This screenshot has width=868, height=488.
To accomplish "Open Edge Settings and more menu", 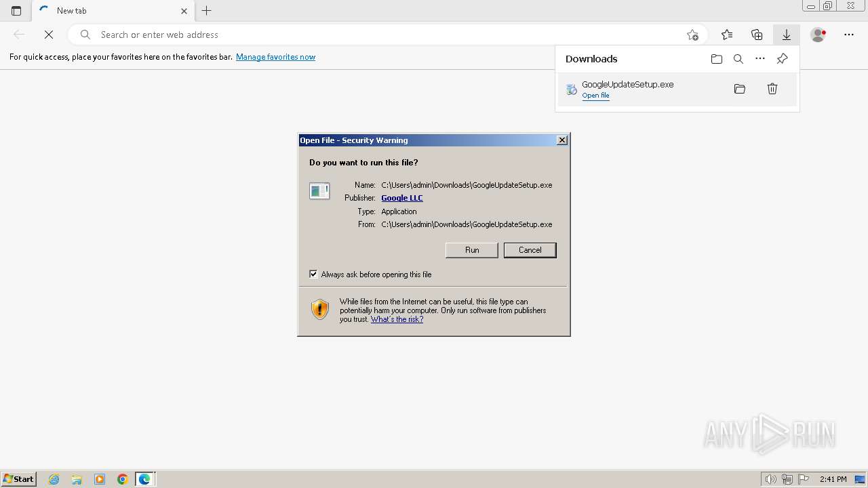I will coord(849,35).
